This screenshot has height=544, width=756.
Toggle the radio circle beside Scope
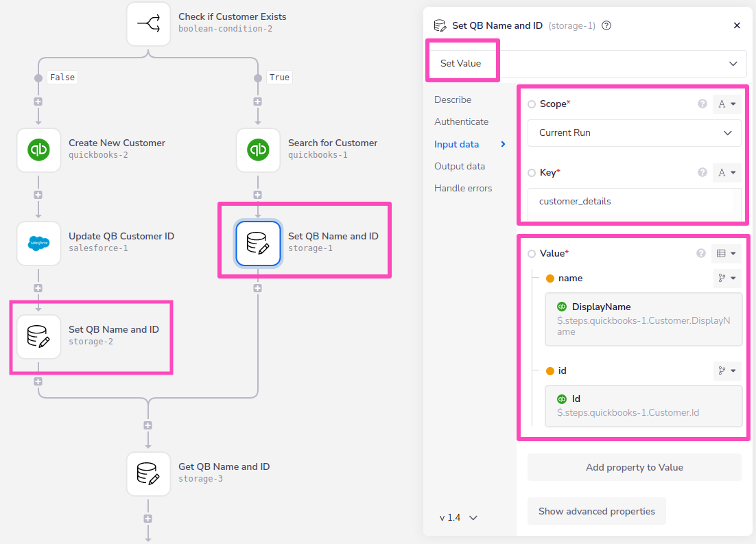(x=532, y=104)
